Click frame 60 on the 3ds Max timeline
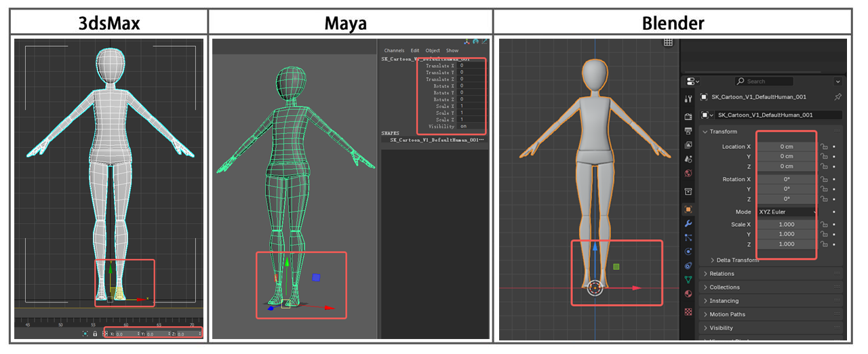Image resolution: width=868 pixels, height=354 pixels. pos(127,326)
